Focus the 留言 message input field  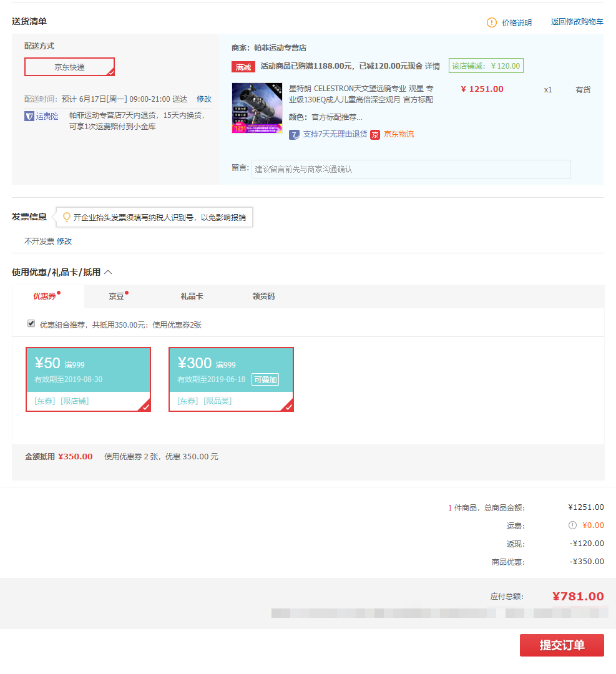411,169
